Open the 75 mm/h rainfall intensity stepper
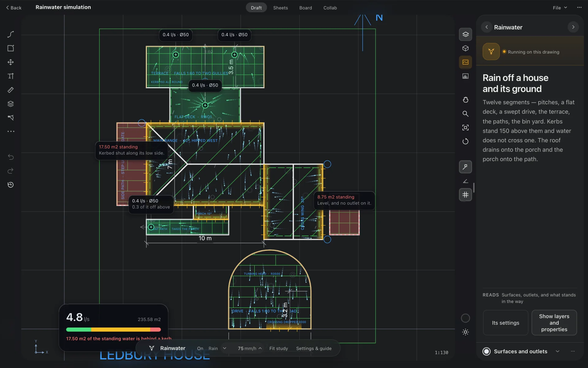 click(249, 348)
